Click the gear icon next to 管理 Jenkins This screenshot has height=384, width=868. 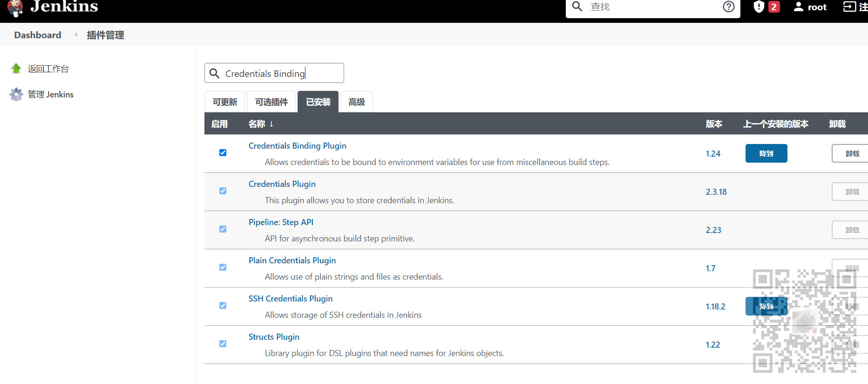pyautogui.click(x=16, y=94)
